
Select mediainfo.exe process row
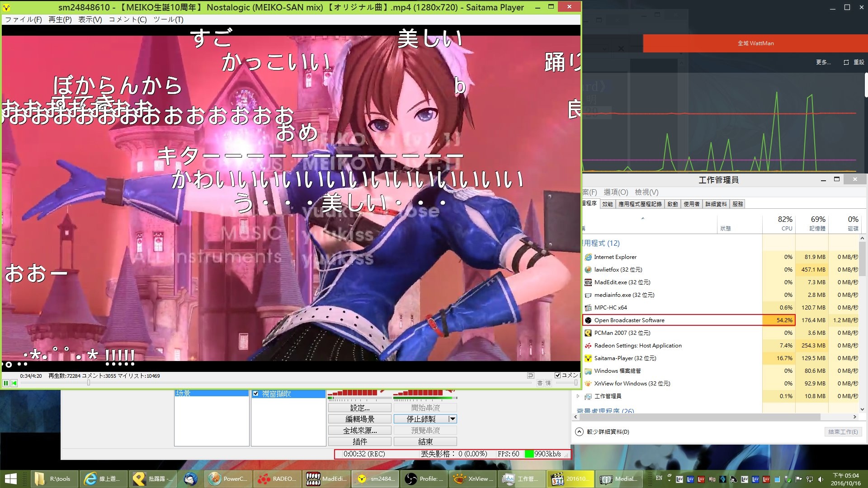pyautogui.click(x=721, y=295)
